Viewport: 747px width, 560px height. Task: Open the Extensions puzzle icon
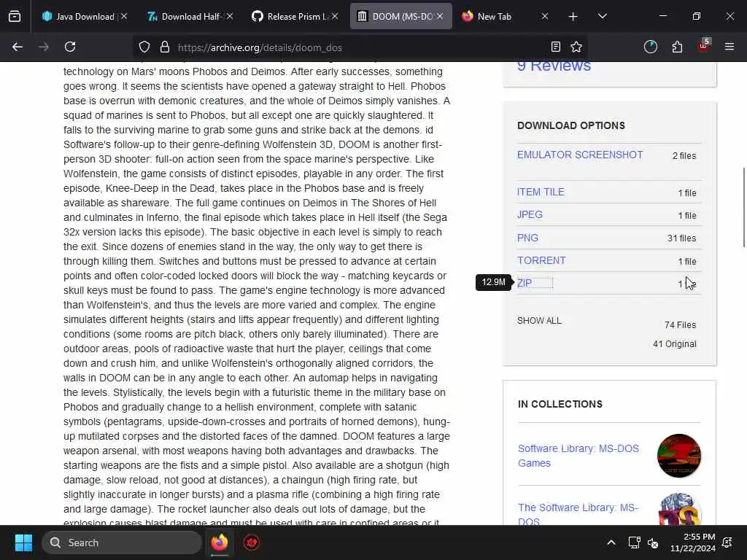pos(677,47)
